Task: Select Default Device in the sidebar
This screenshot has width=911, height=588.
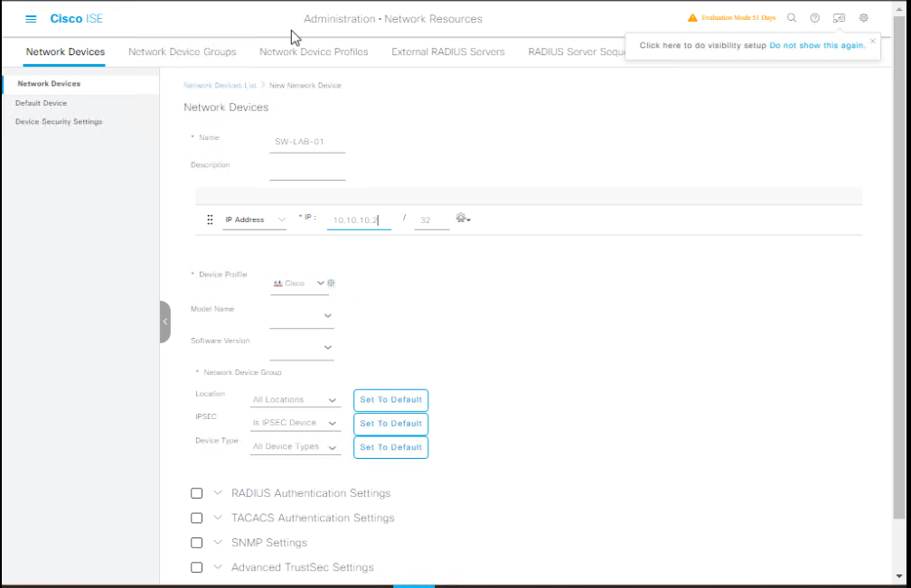Action: pyautogui.click(x=42, y=103)
